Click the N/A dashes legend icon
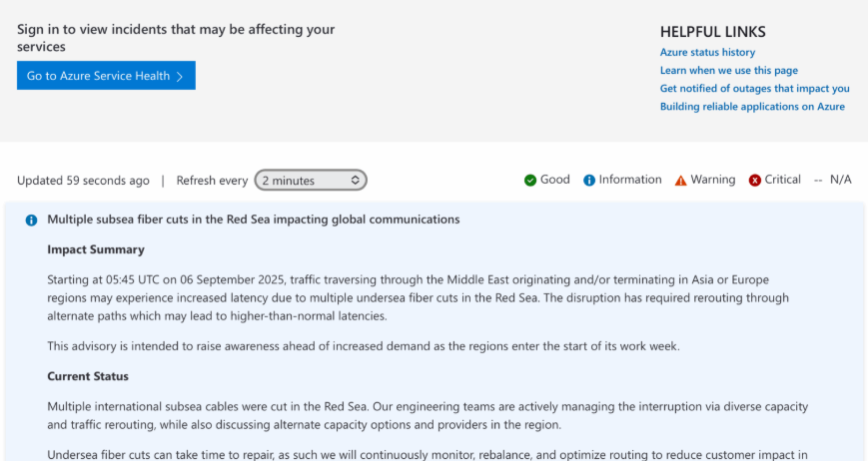The image size is (868, 461). pos(818,181)
